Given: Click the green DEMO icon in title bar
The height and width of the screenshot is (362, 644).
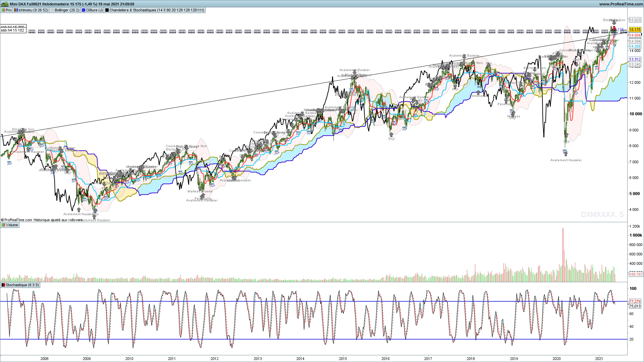Looking at the screenshot, I should pos(5,4).
